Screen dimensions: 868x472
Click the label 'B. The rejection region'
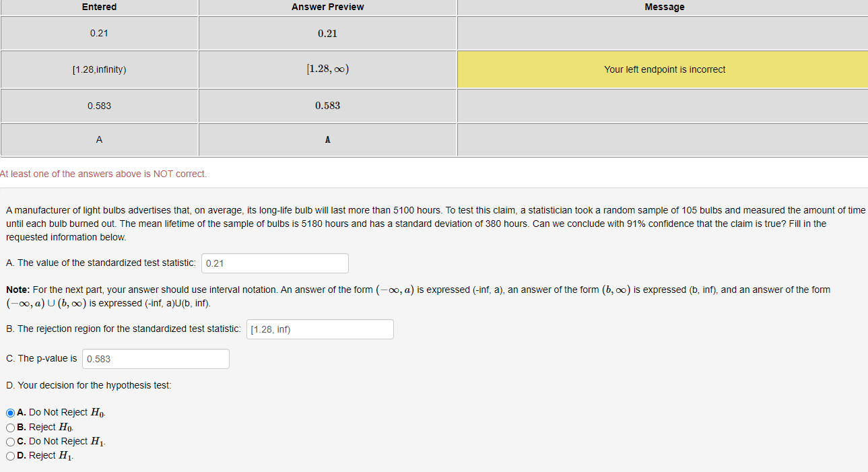[x=123, y=329]
